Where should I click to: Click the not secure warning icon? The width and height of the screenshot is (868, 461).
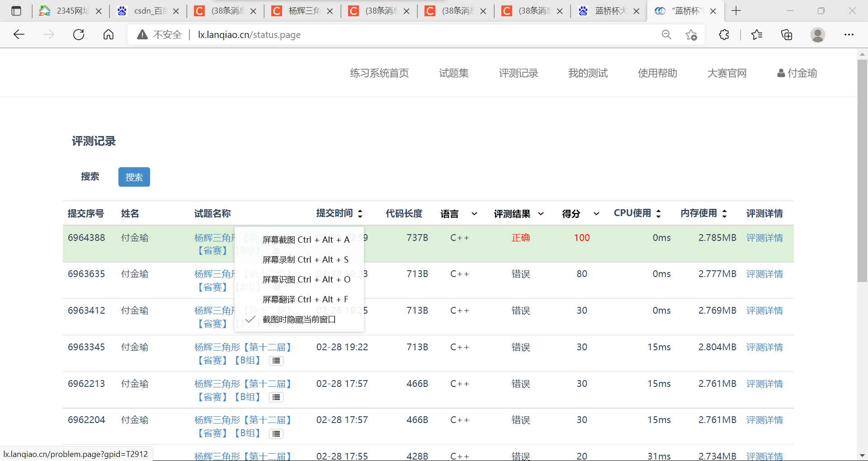click(x=142, y=34)
